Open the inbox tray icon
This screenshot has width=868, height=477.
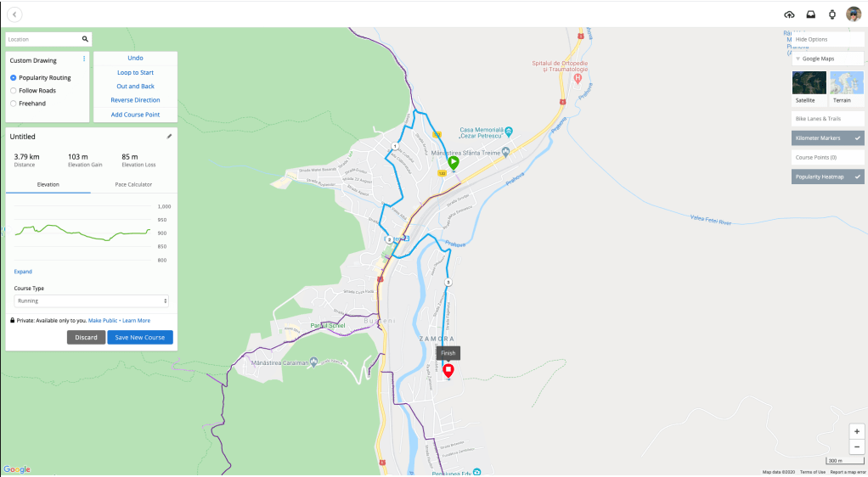pos(810,15)
